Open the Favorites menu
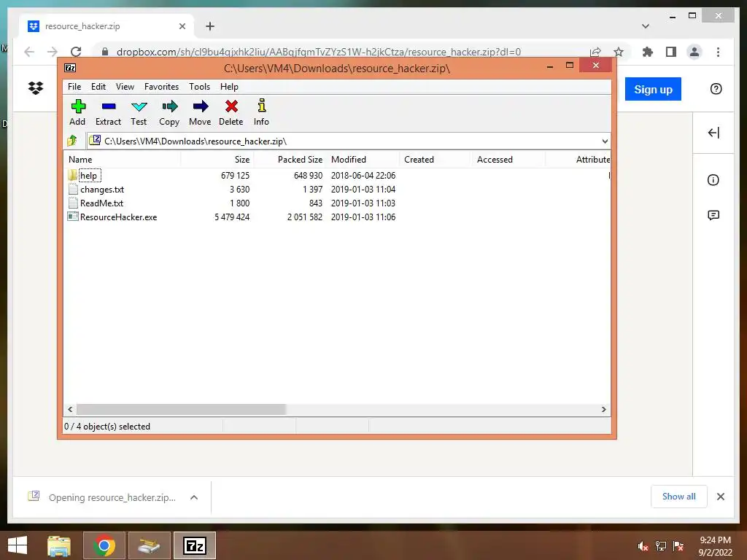747x560 pixels. (x=161, y=87)
